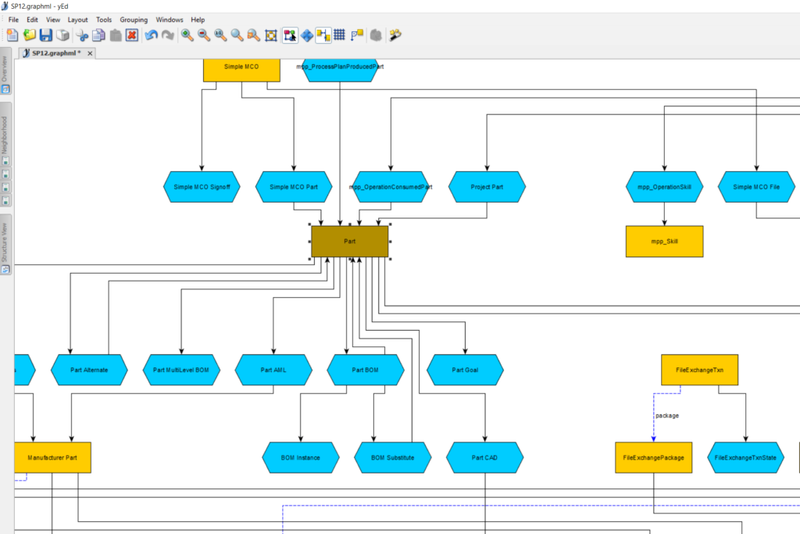
Task: Click the Cut scissors icon
Action: click(82, 35)
